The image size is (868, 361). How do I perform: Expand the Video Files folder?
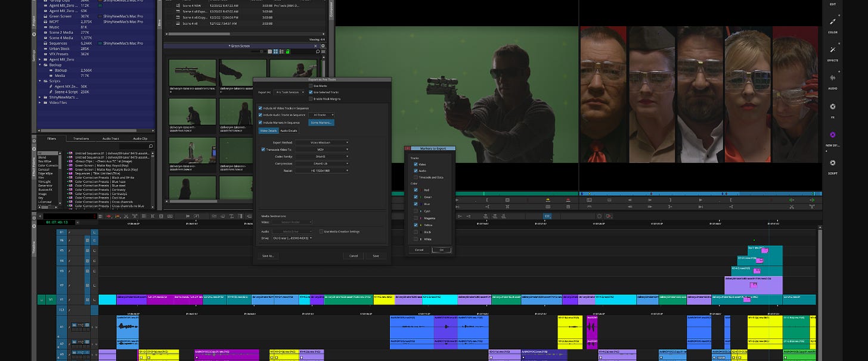point(40,102)
